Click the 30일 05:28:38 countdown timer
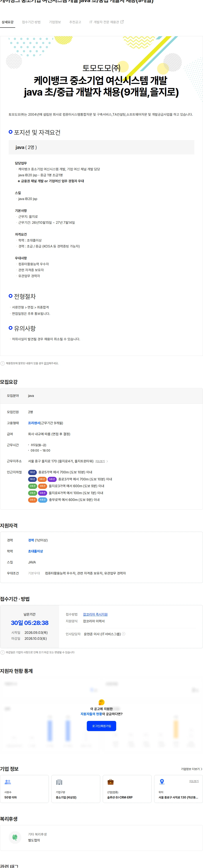This screenshot has width=203, height=868. pos(30,623)
